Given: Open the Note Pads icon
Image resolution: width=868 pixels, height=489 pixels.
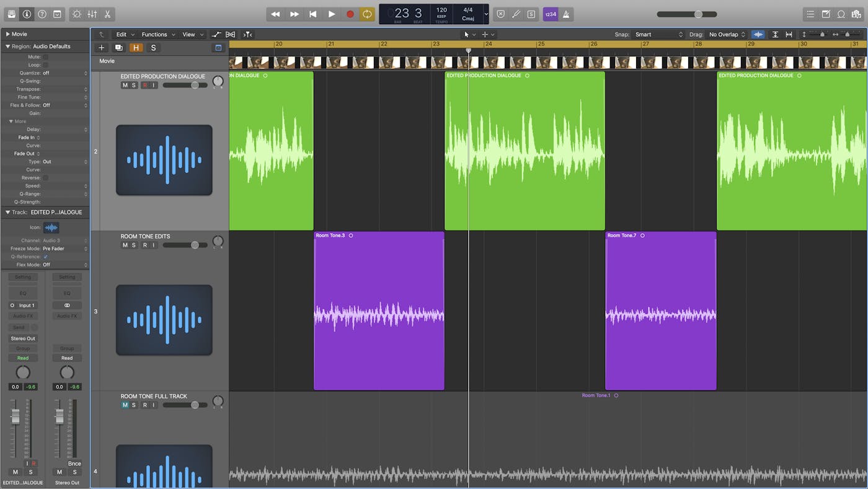Looking at the screenshot, I should coord(826,14).
